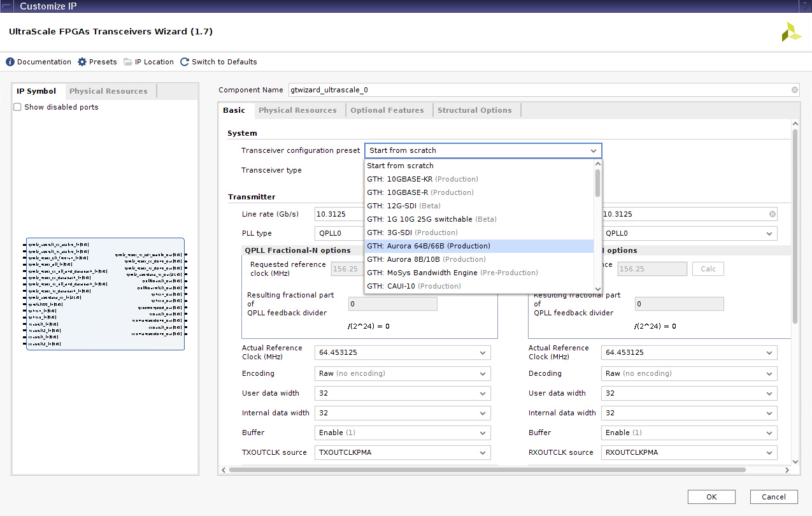Click the Component Name input field
Screen dimensions: 812x516
538,90
